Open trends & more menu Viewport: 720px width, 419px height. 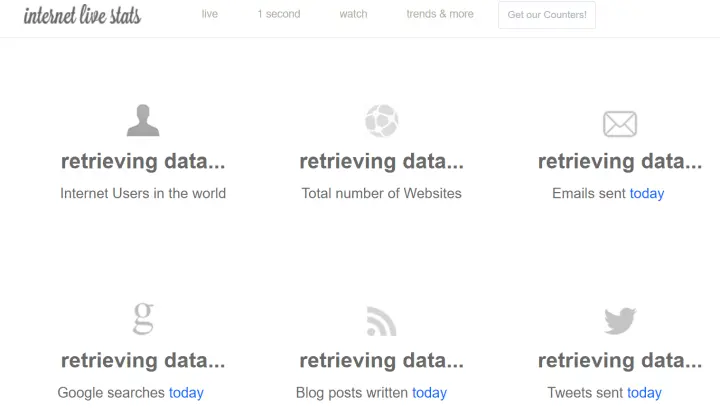point(440,14)
